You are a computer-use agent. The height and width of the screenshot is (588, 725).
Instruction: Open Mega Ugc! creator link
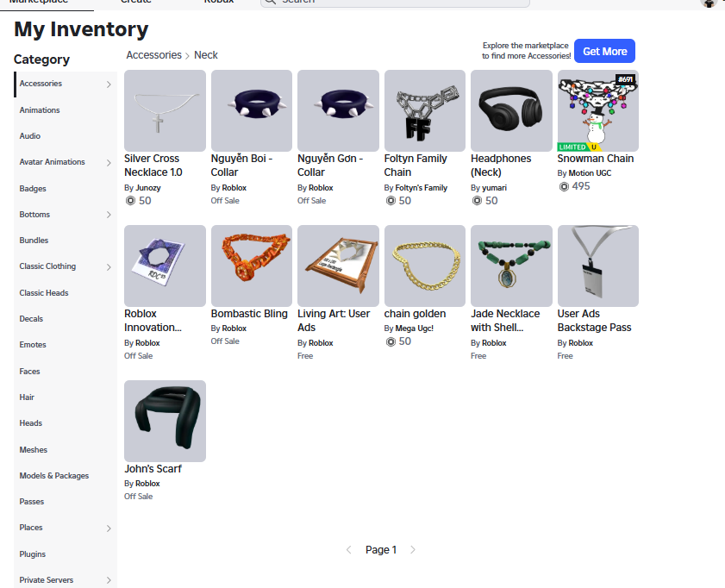(415, 328)
